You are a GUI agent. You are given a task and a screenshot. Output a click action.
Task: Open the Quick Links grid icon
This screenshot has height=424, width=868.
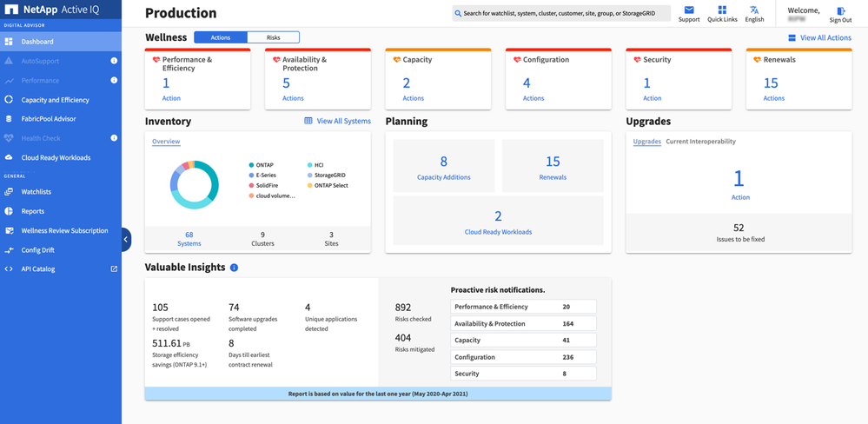click(722, 10)
